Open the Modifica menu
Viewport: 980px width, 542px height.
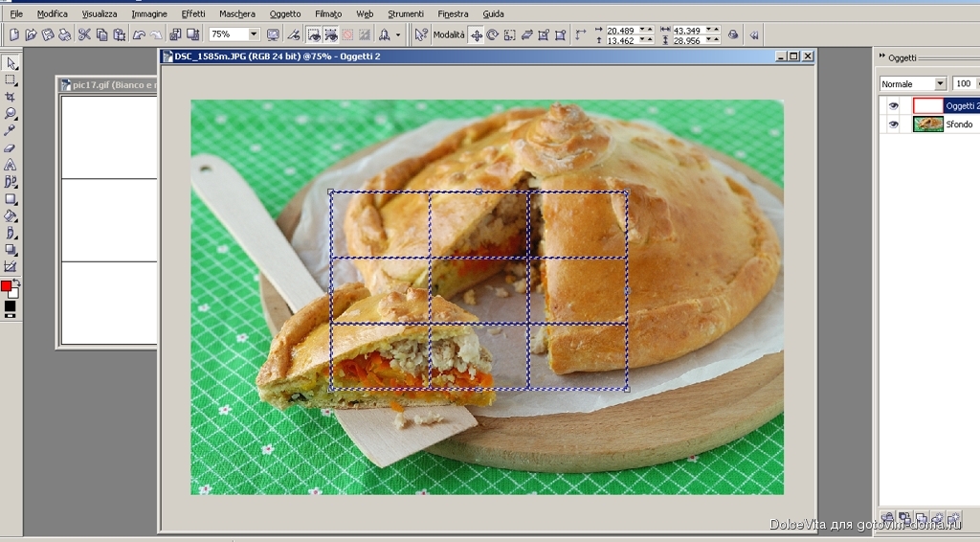pos(52,13)
